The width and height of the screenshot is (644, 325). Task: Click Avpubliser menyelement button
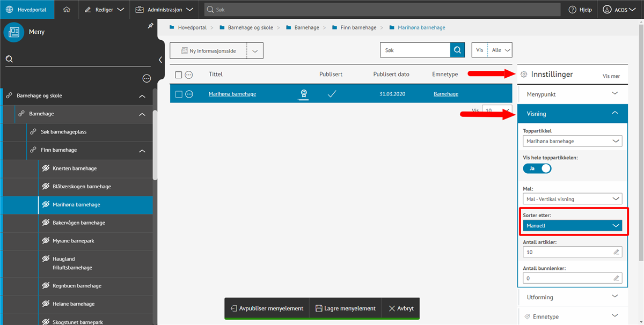pos(267,308)
